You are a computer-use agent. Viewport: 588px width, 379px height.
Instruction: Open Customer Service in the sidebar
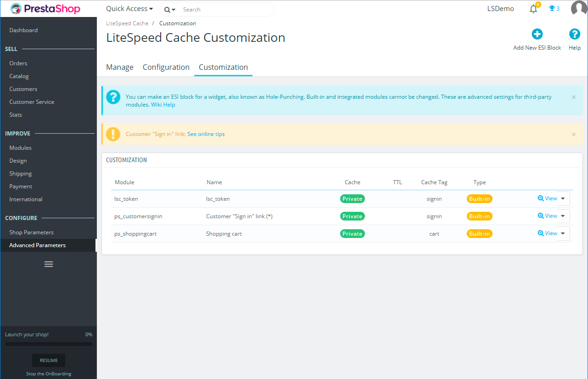coord(32,102)
